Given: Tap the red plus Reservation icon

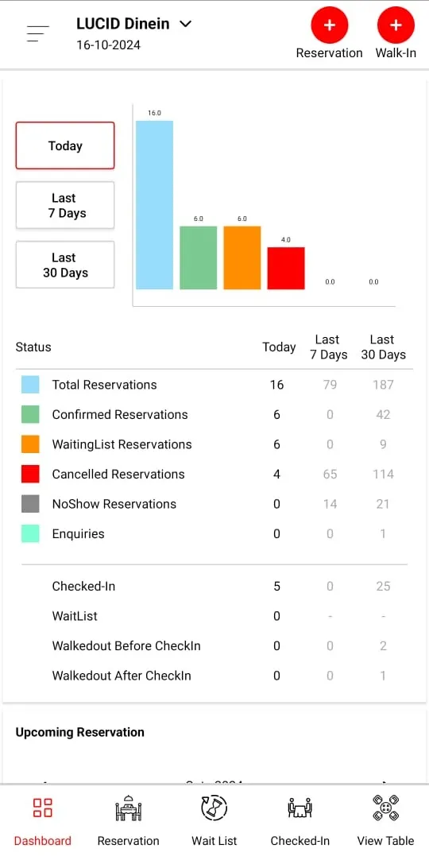Looking at the screenshot, I should tap(330, 25).
